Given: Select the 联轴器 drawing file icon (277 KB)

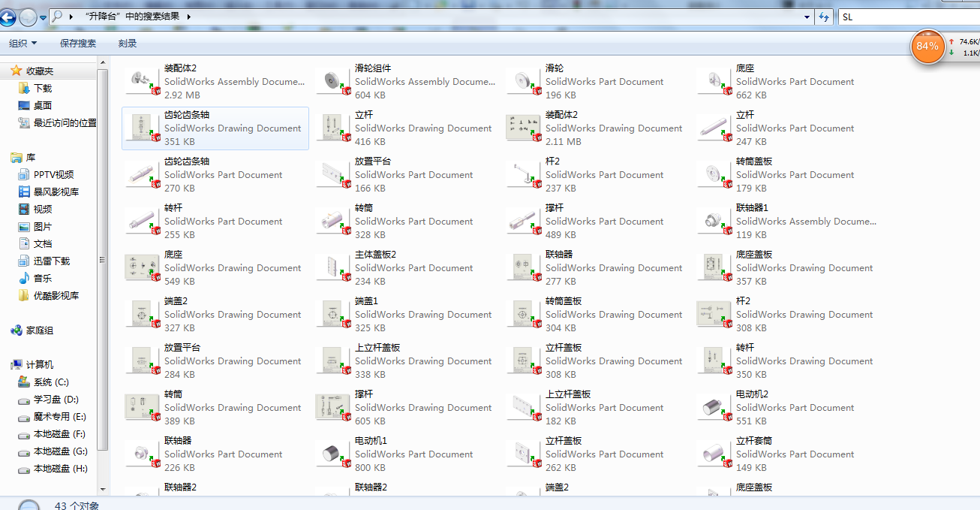Looking at the screenshot, I should point(524,267).
